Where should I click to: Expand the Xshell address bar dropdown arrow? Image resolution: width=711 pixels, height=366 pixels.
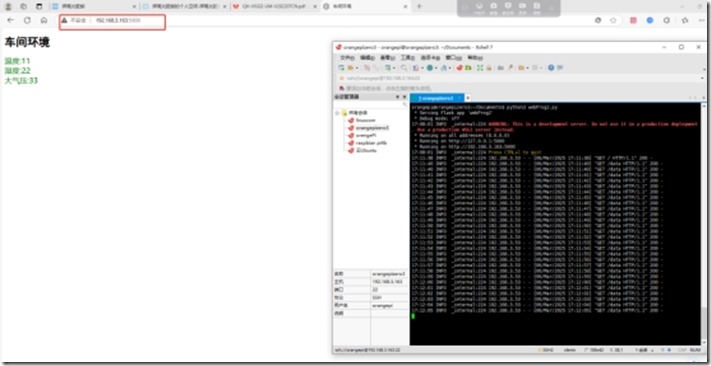point(702,78)
